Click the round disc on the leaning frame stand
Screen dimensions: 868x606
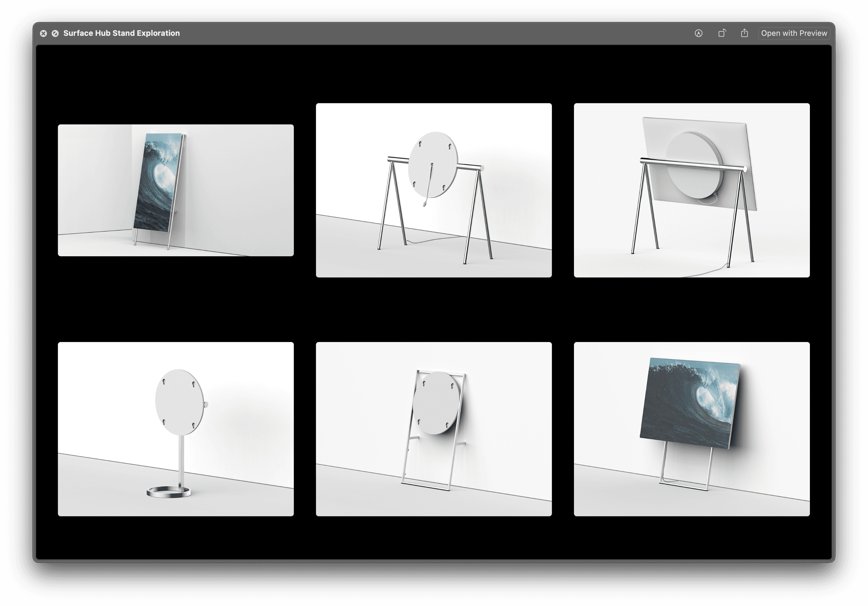(436, 403)
